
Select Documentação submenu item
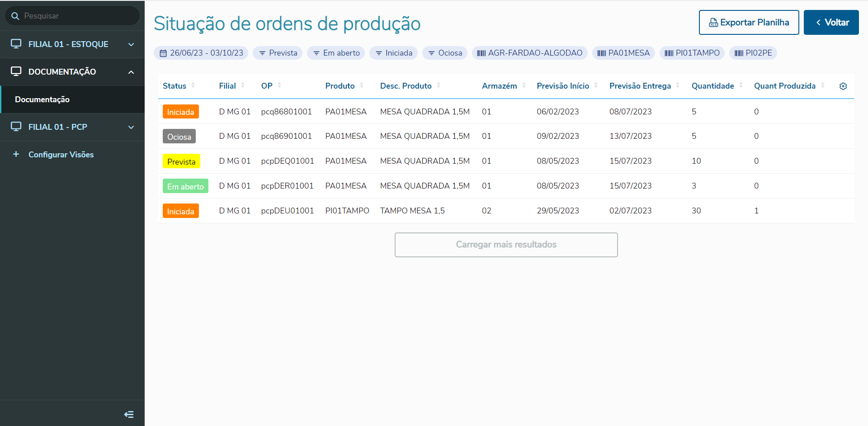pos(72,99)
